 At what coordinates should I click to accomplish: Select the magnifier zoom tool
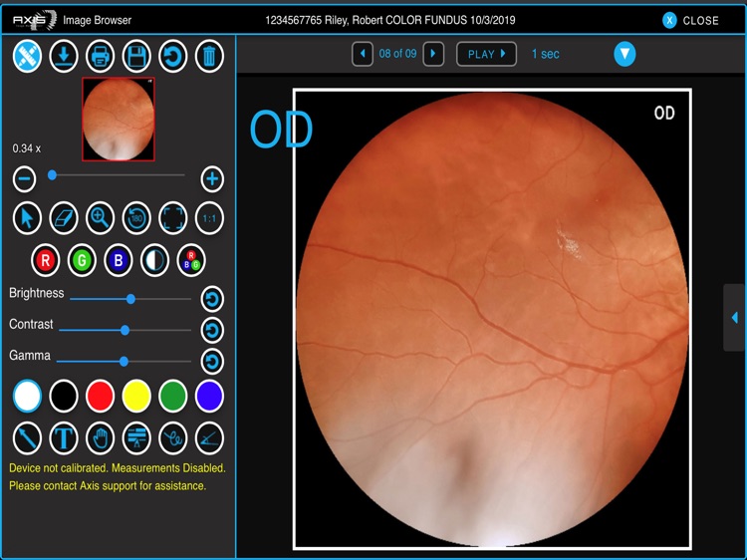100,218
